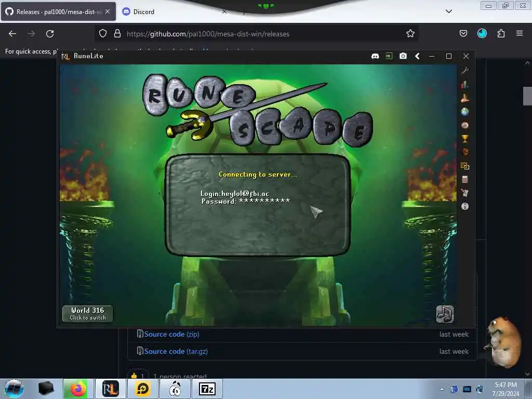The height and width of the screenshot is (399, 532).
Task: Open the Pocket save icon
Action: pyautogui.click(x=463, y=33)
